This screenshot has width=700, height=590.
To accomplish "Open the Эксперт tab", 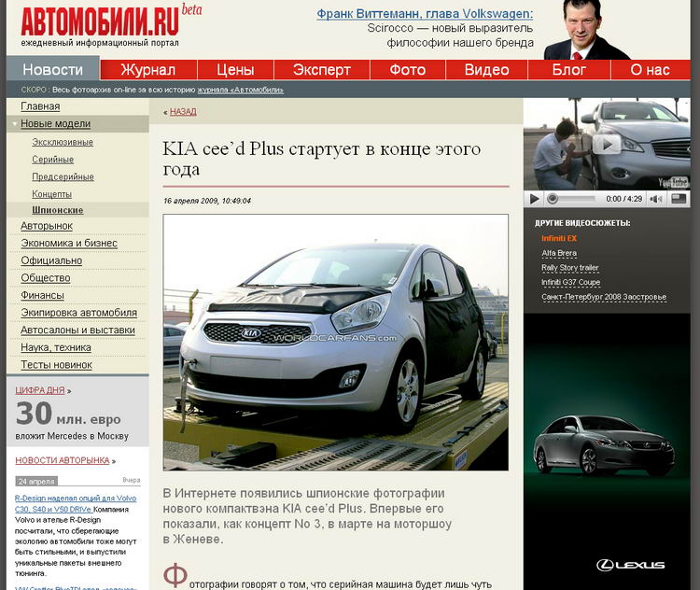I will point(321,70).
